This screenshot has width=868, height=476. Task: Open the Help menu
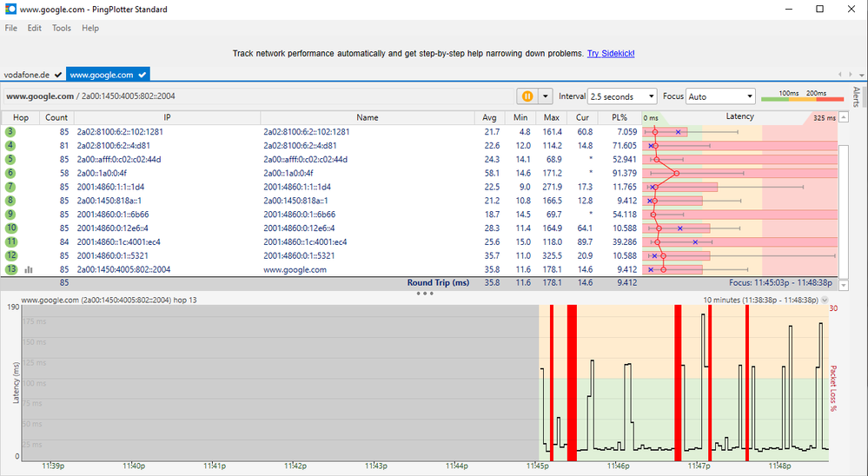click(90, 28)
